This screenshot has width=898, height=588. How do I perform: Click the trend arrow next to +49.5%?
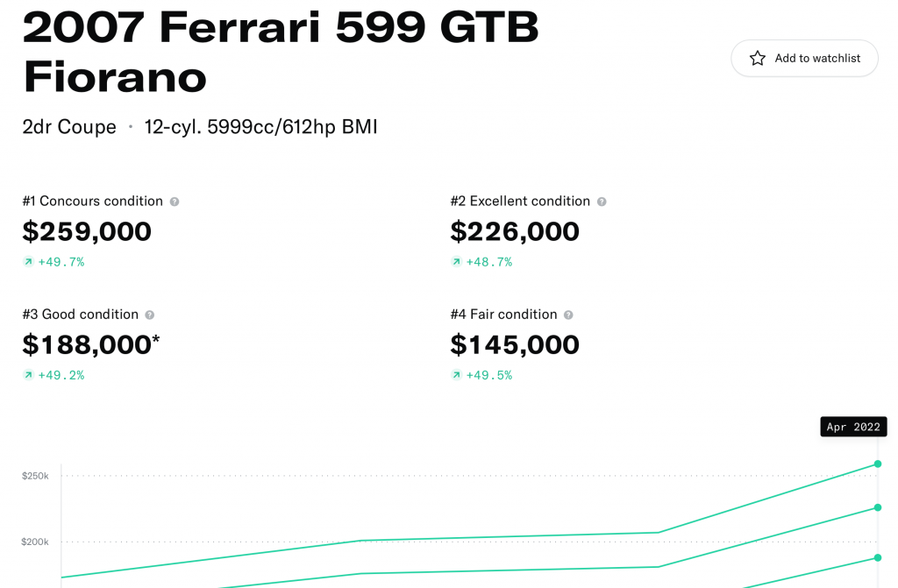point(456,375)
